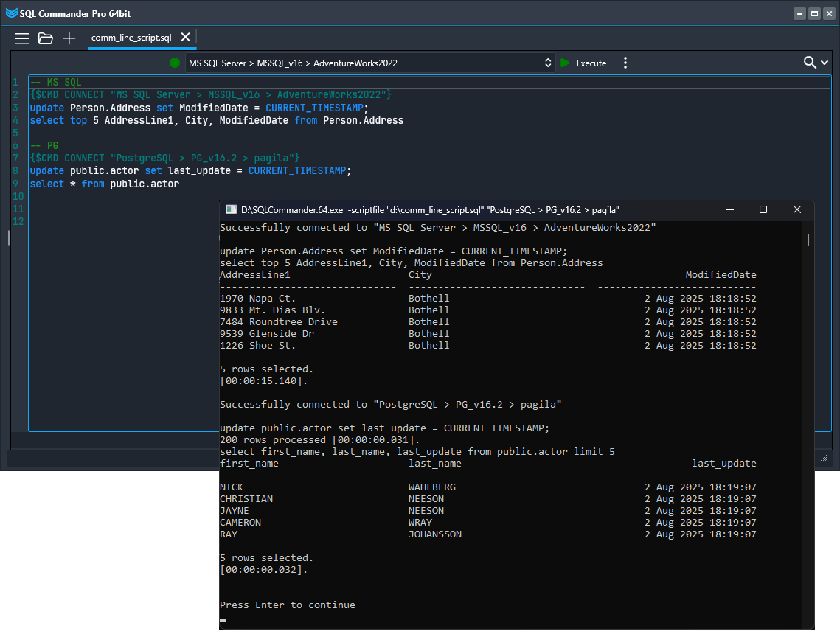840x634 pixels.
Task: Click line number 3 in the editor gutter
Action: 15,107
